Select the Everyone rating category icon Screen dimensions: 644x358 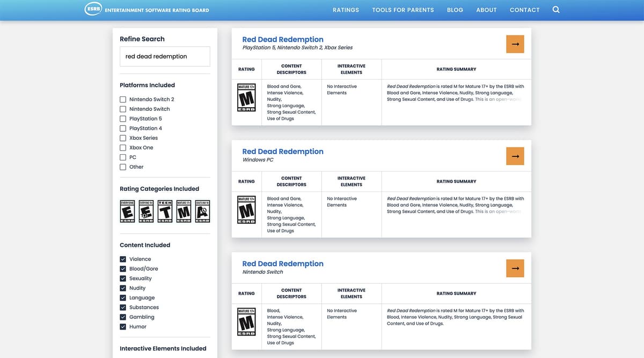tap(127, 212)
